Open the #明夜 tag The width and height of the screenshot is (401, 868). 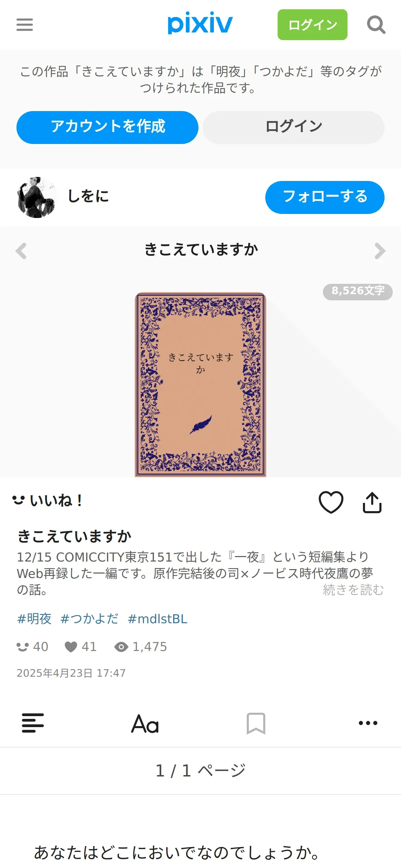click(x=34, y=619)
